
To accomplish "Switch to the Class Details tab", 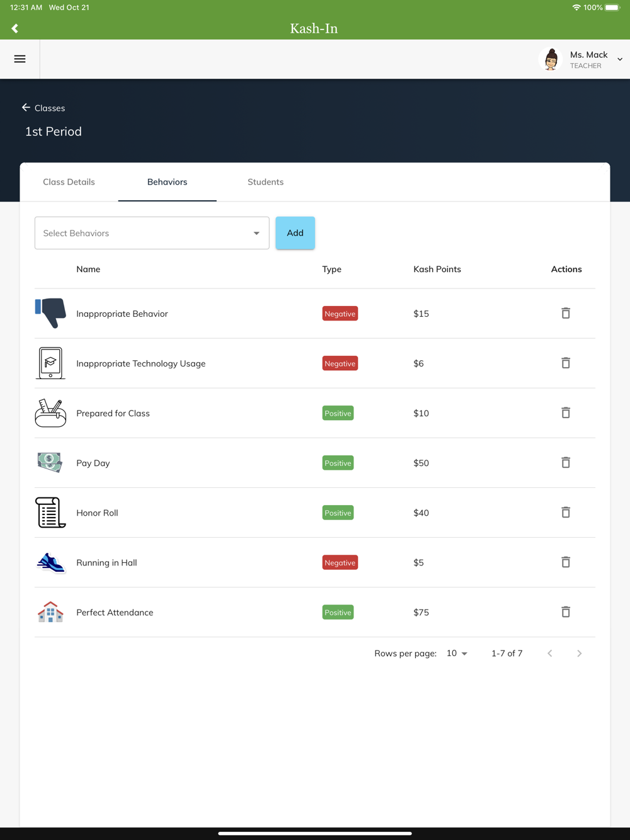I will [x=69, y=182].
